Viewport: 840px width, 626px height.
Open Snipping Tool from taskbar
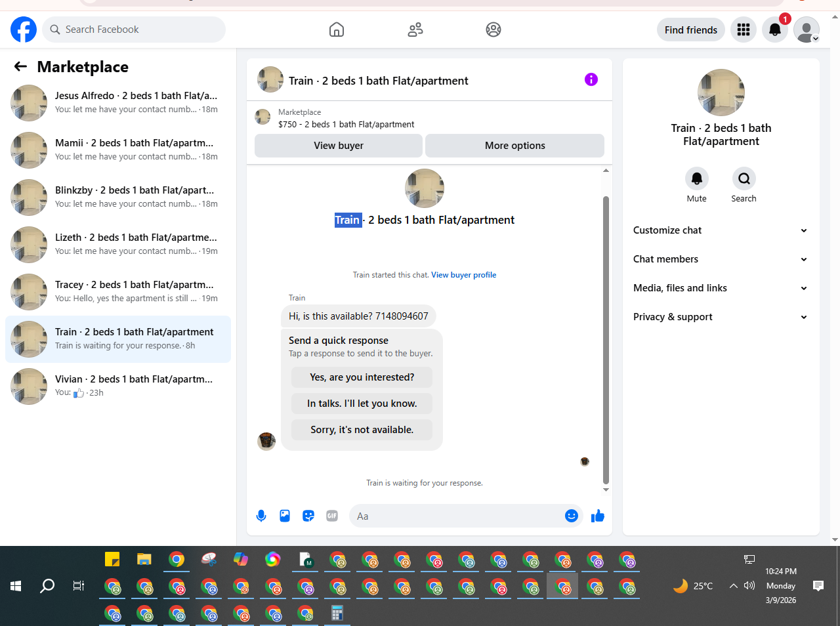(x=209, y=559)
